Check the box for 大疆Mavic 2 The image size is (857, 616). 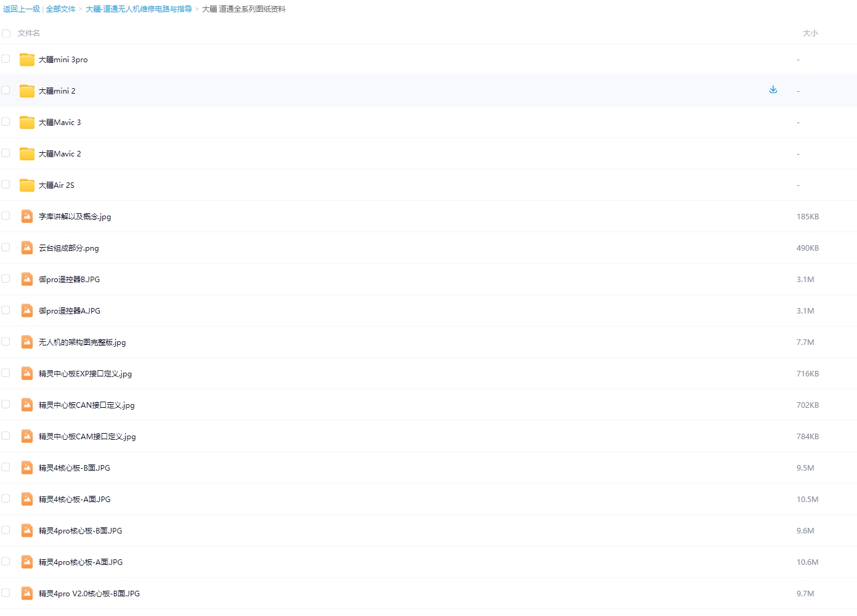tap(6, 153)
